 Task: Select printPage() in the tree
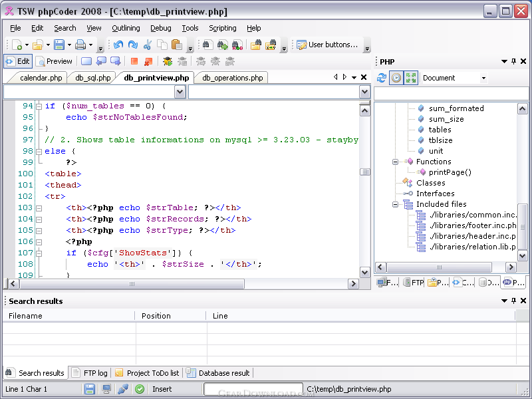(x=450, y=172)
